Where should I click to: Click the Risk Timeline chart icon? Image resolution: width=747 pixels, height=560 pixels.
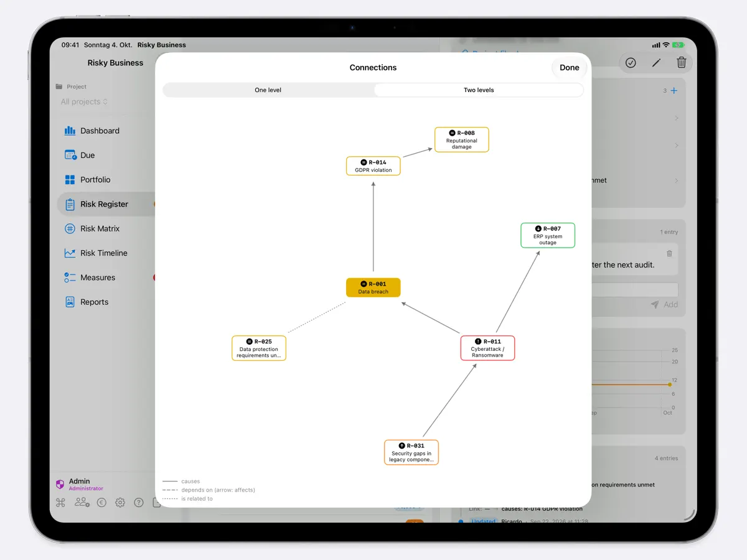pos(70,253)
